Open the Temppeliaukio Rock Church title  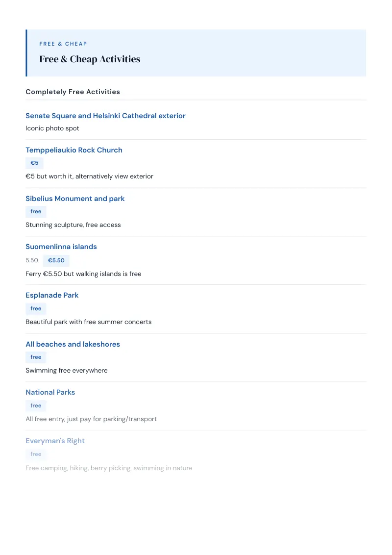pyautogui.click(x=74, y=150)
